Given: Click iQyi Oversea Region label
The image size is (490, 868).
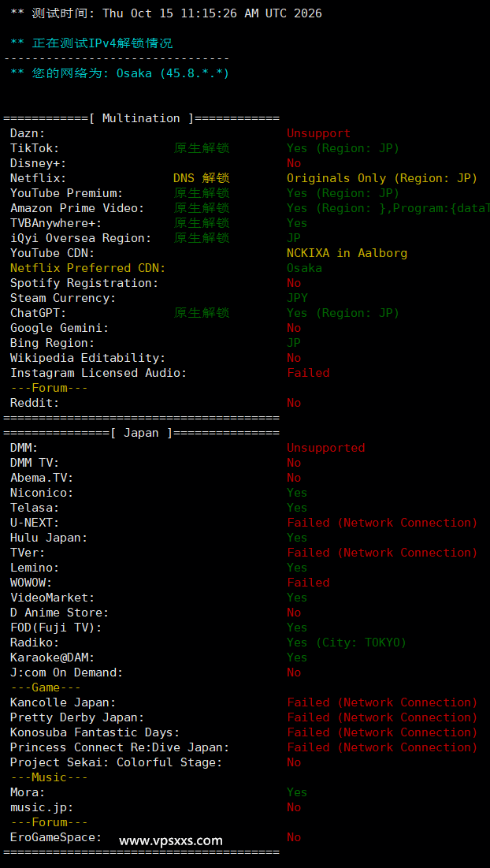Looking at the screenshot, I should [80, 238].
